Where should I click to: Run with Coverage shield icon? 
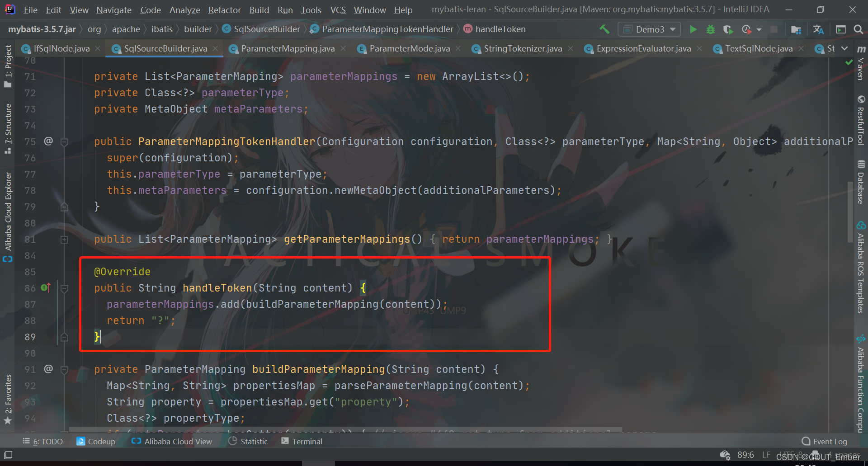[728, 29]
